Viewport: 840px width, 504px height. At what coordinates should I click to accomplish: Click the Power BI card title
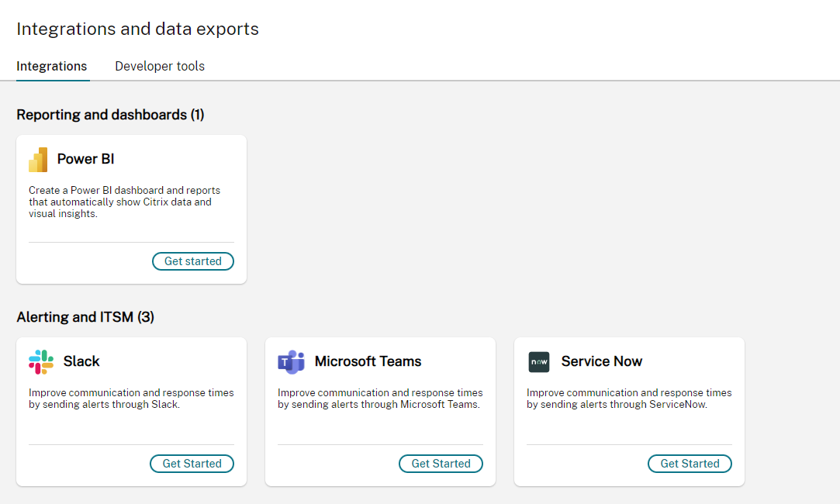(85, 159)
